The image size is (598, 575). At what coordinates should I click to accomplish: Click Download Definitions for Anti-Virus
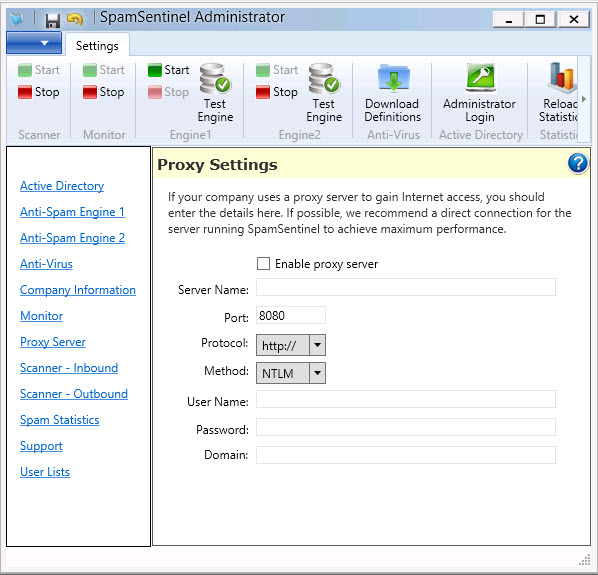(392, 93)
